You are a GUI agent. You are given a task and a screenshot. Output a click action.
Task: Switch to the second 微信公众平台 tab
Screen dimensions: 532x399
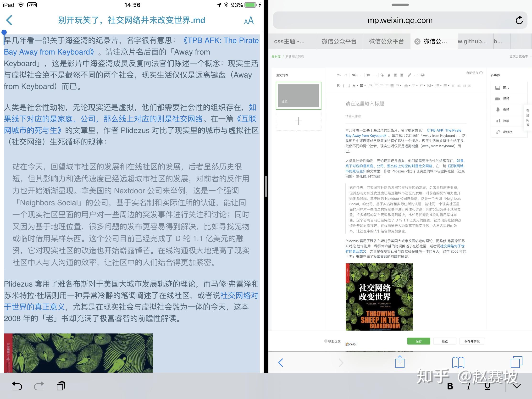[x=387, y=41]
